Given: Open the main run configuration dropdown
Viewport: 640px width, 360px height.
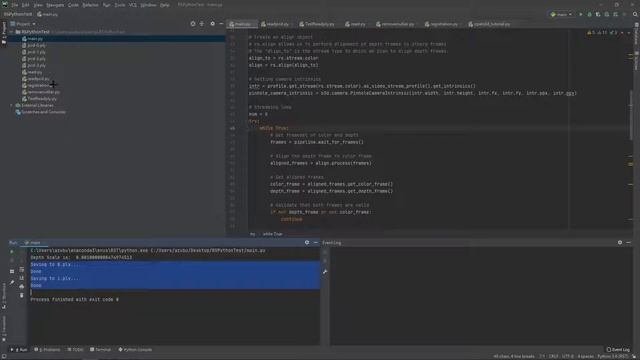Looking at the screenshot, I should 561,14.
